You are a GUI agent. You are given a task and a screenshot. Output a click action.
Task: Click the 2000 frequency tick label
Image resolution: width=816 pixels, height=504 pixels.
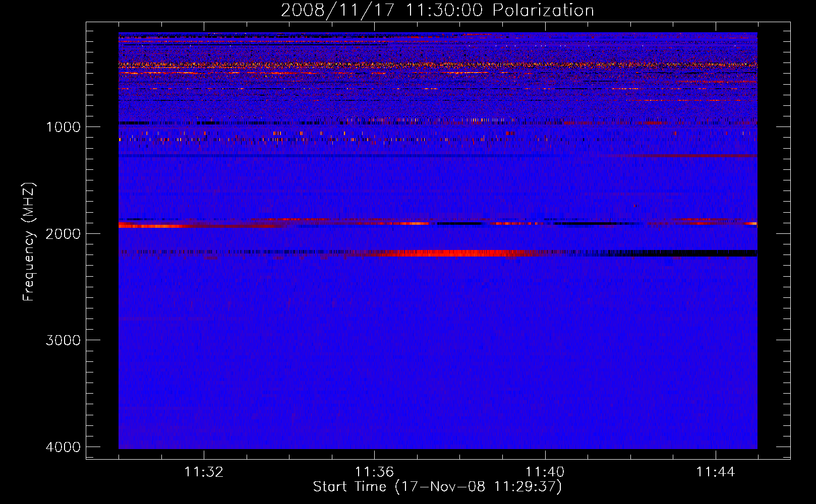pyautogui.click(x=64, y=233)
